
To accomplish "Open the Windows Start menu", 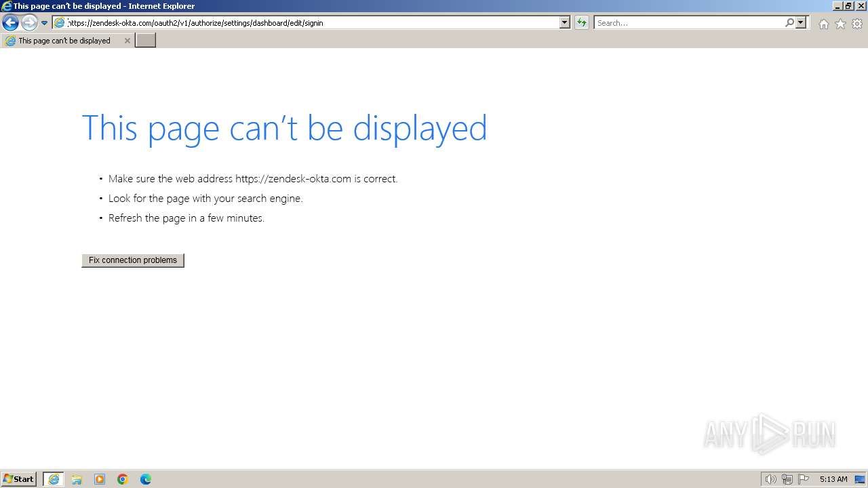I will (x=19, y=479).
